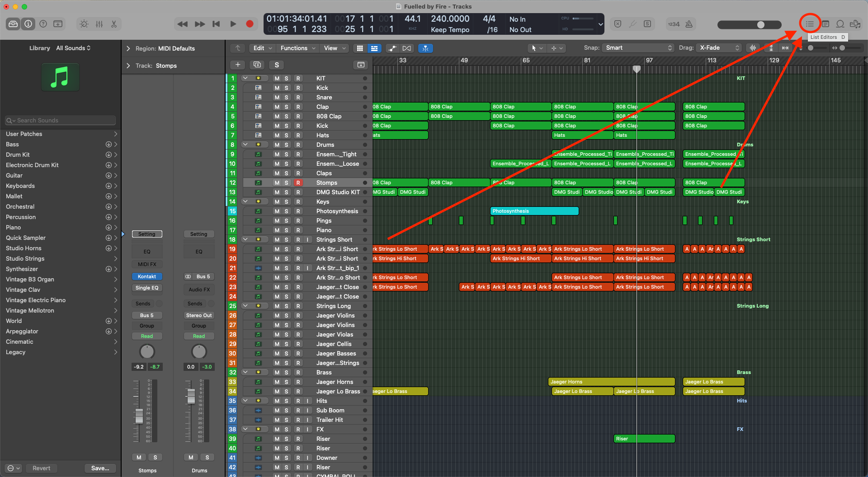Click the Single EQ plug-in slot

point(147,288)
